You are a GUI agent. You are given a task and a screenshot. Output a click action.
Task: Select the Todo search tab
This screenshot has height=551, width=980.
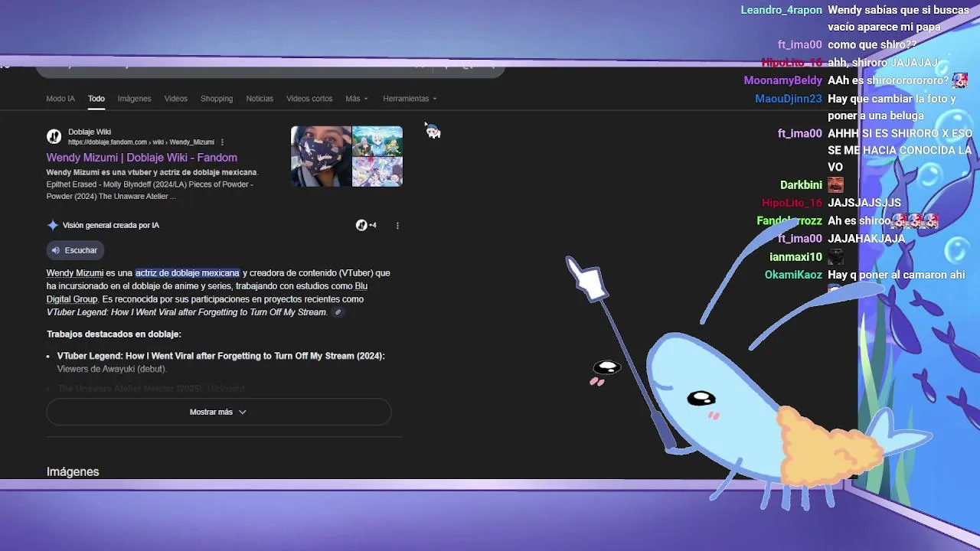(x=96, y=99)
